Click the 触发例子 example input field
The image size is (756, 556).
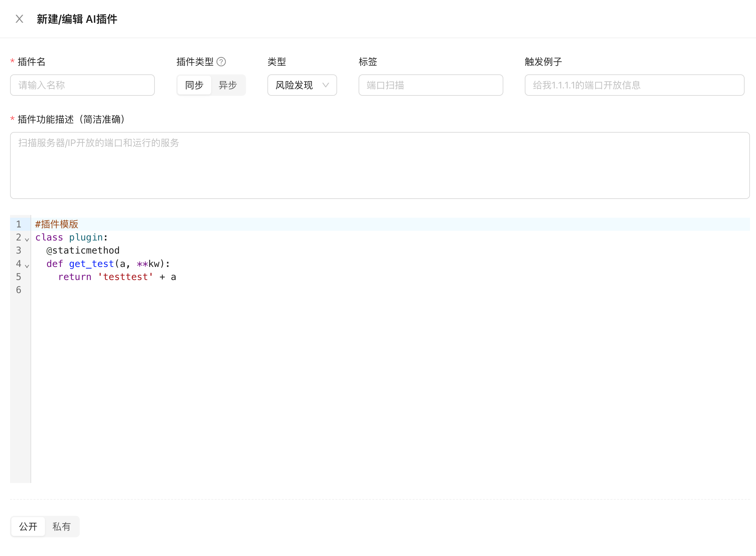click(x=634, y=85)
